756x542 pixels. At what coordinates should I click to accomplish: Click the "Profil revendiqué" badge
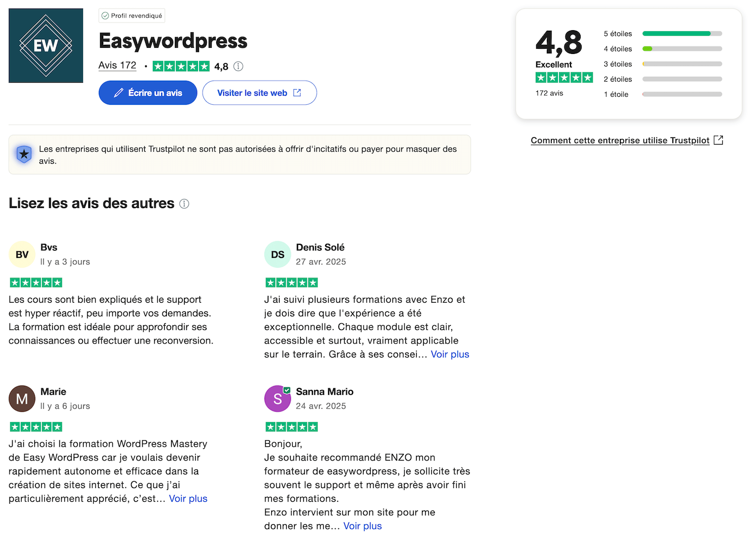pyautogui.click(x=132, y=16)
